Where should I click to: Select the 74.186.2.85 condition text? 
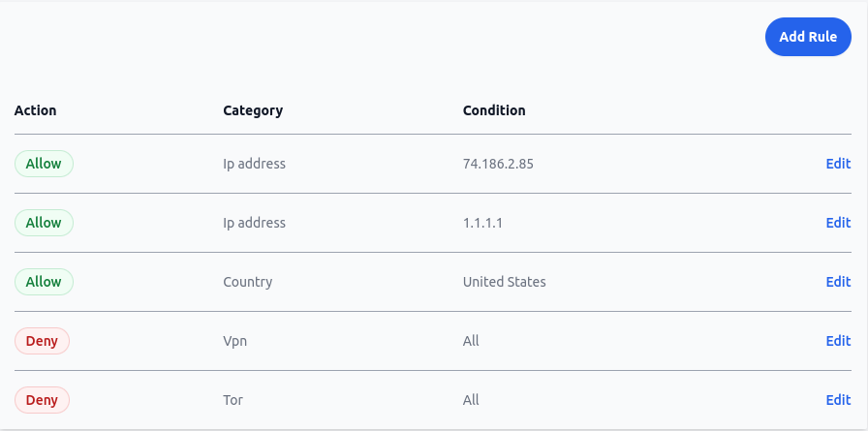pyautogui.click(x=498, y=164)
